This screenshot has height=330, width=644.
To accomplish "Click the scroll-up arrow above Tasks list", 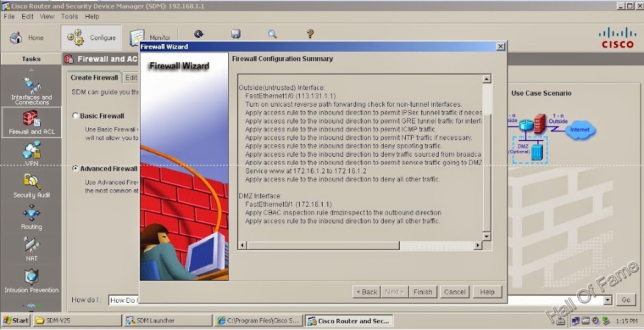I will (x=31, y=69).
